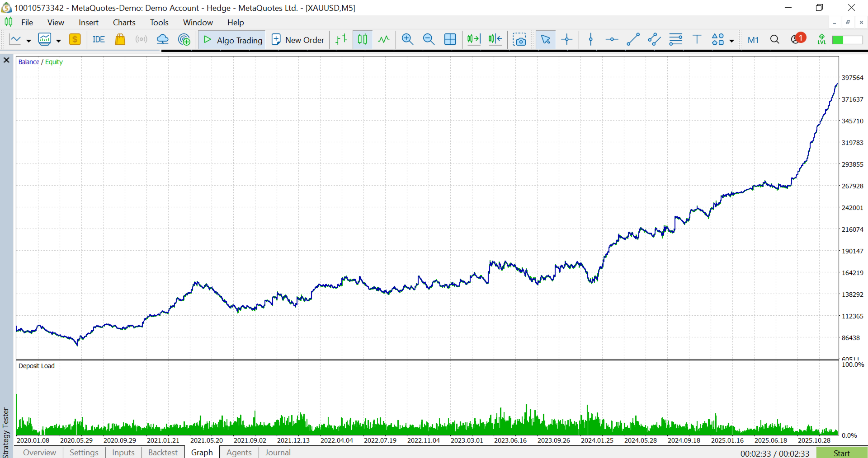Open the chat notifications icon

[x=798, y=39]
